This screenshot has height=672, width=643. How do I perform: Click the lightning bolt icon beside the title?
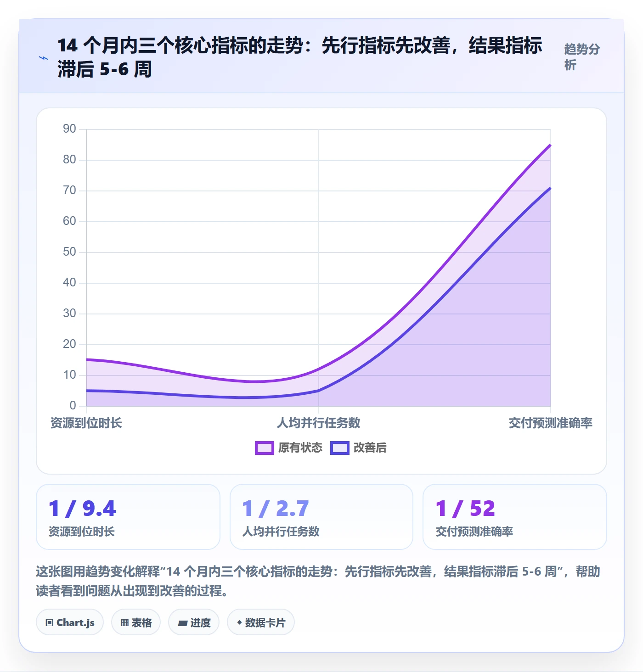(x=44, y=58)
